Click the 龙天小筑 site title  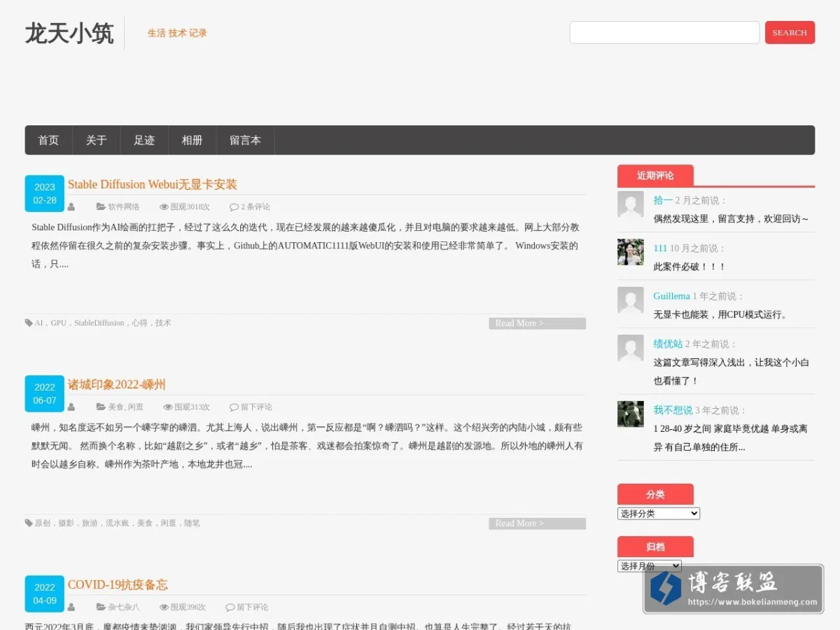pos(69,34)
